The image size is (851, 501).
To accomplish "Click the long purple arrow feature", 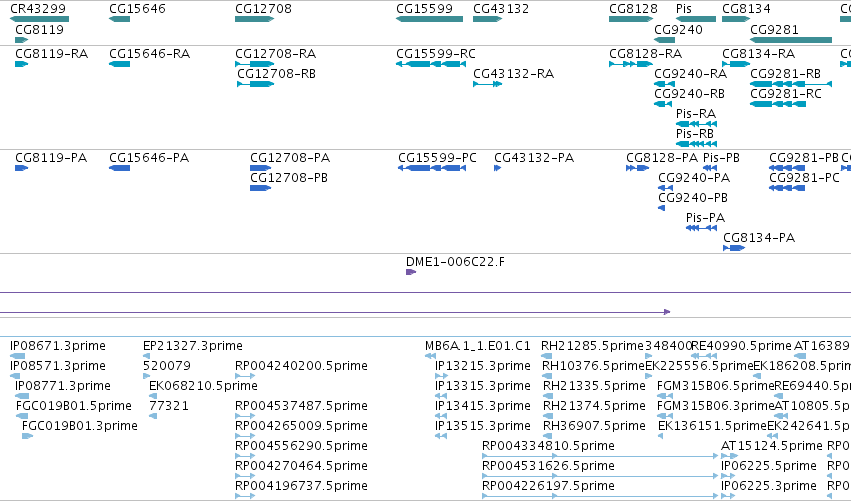I will coord(335,312).
